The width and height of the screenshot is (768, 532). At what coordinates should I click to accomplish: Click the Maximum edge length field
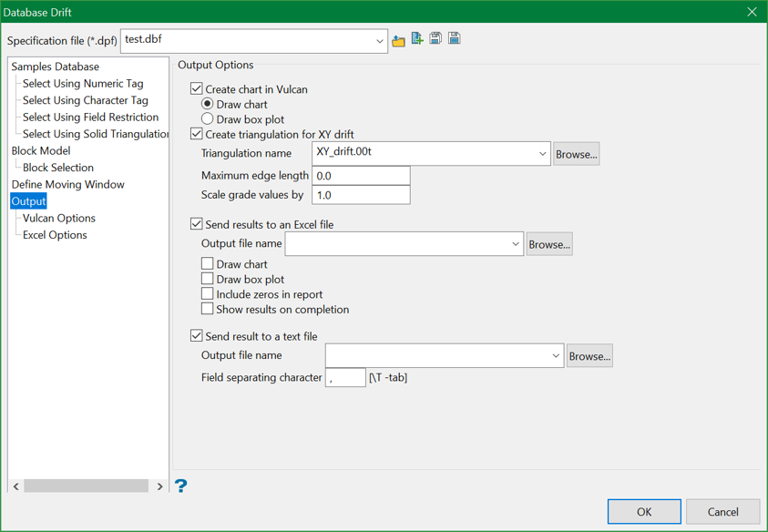(361, 176)
